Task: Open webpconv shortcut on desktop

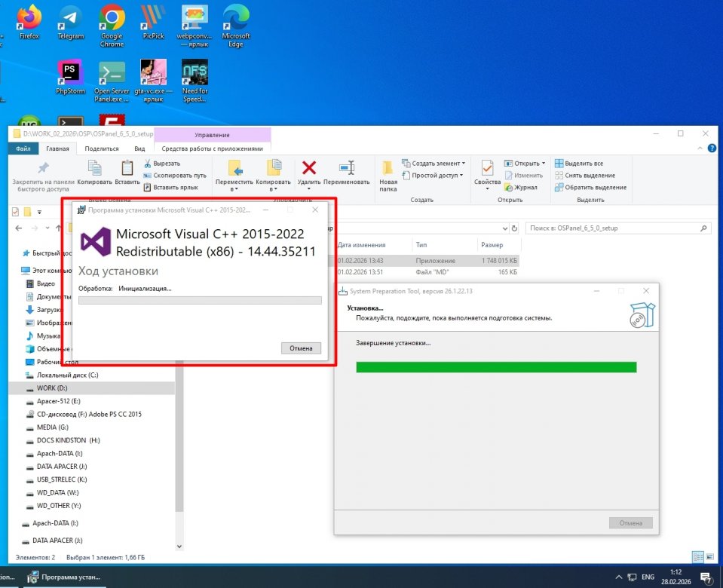Action: (194, 26)
